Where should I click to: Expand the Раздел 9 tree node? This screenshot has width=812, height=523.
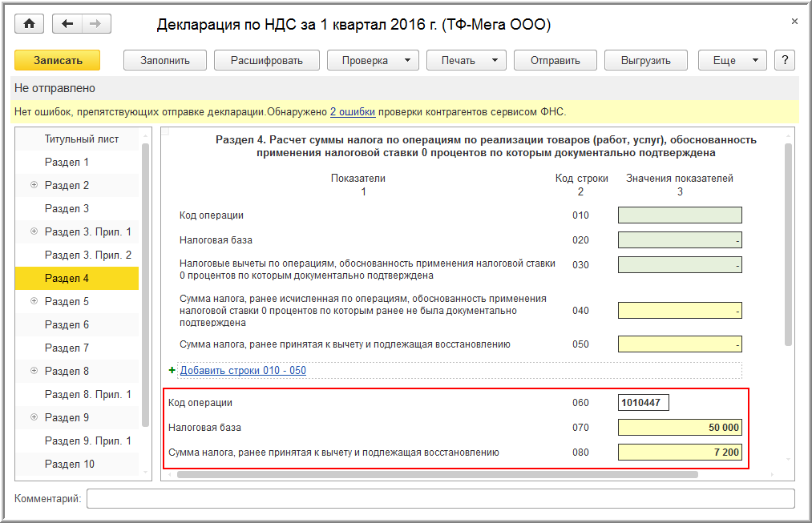coord(34,417)
